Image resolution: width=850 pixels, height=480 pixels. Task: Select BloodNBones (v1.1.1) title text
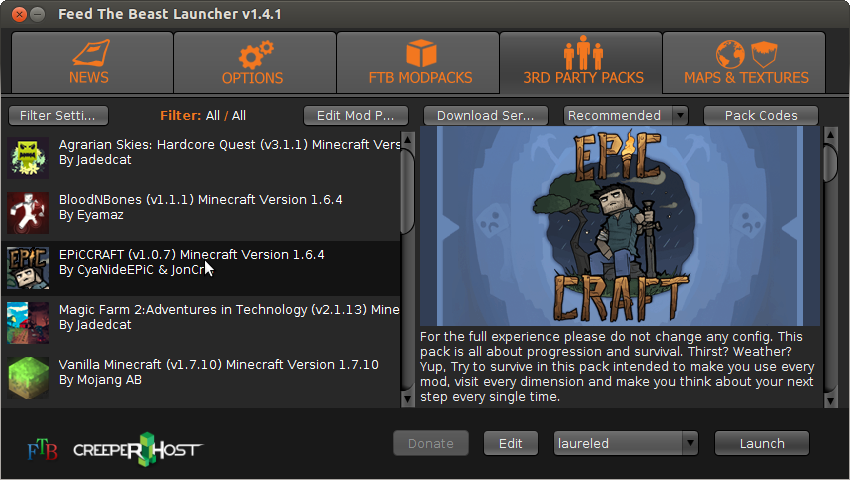pos(201,200)
